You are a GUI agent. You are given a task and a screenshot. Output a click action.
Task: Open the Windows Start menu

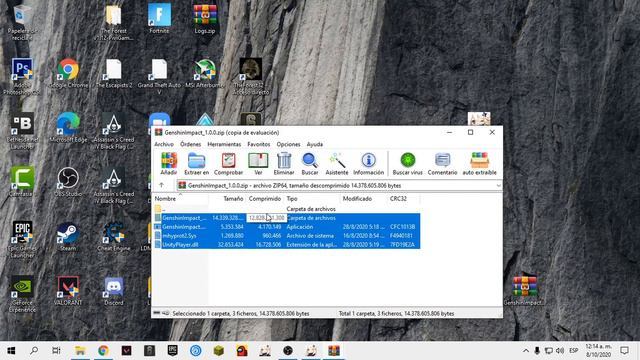click(11, 350)
